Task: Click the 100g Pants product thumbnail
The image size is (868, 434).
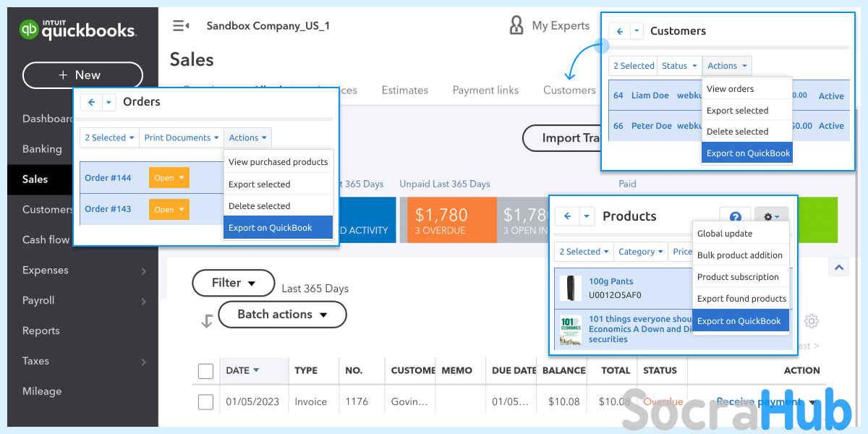Action: tap(571, 288)
